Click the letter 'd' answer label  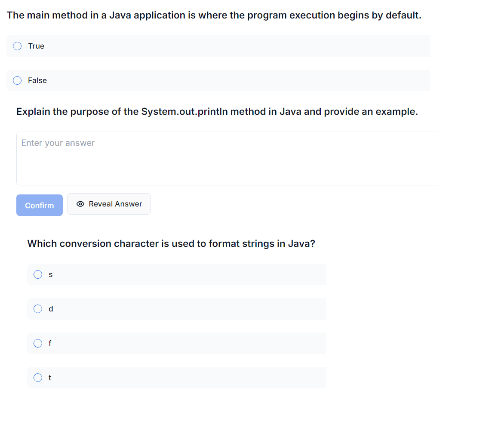click(x=51, y=308)
